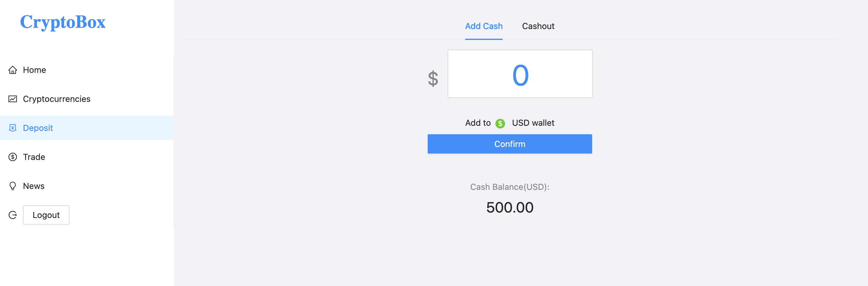Click the 500.00 cash balance value
The width and height of the screenshot is (868, 286).
pos(510,207)
